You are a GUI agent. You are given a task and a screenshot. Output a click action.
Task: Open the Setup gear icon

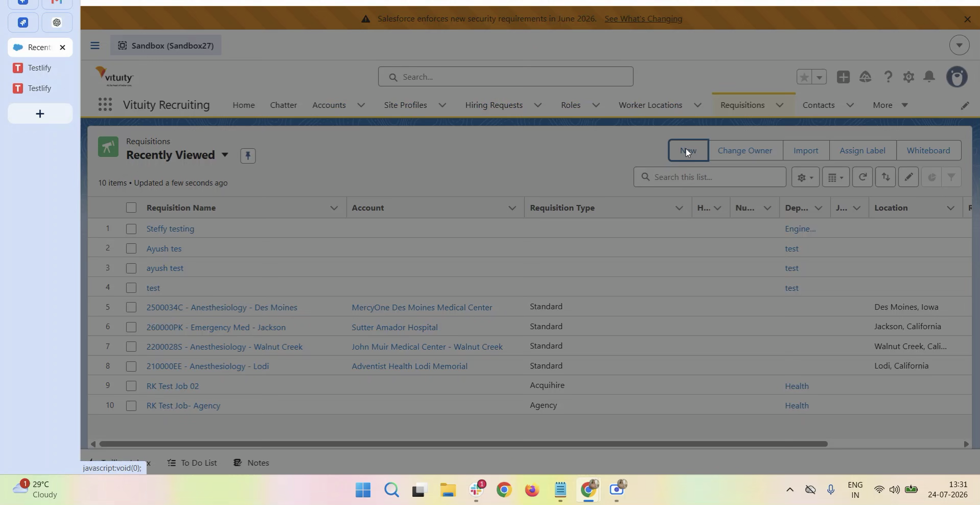tap(908, 77)
